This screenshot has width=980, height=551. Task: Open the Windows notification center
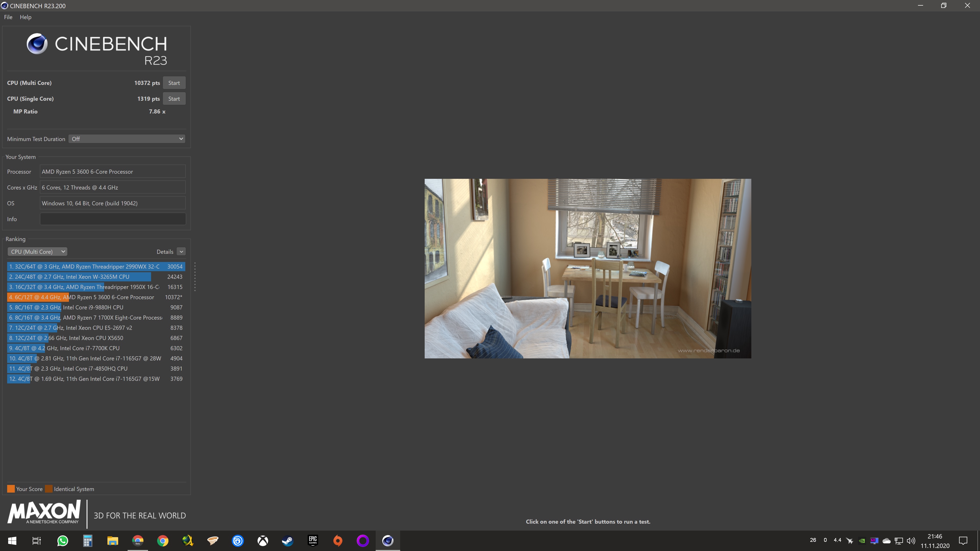963,540
